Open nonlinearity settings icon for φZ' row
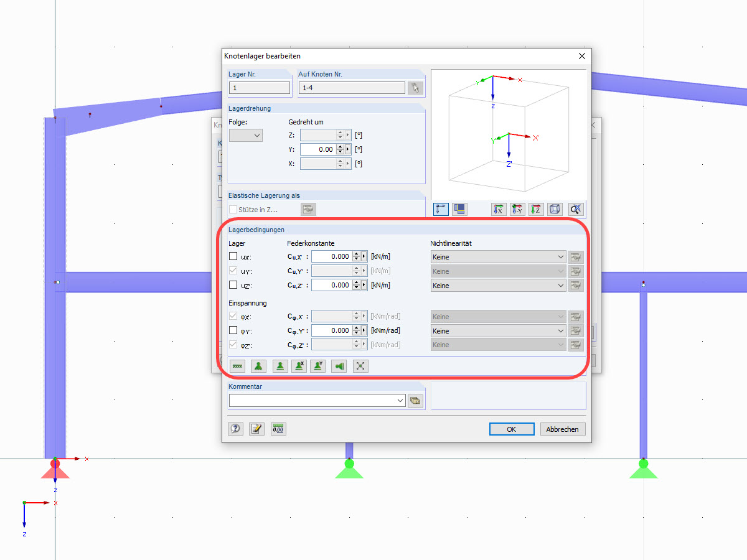The image size is (747, 560). 576,345
